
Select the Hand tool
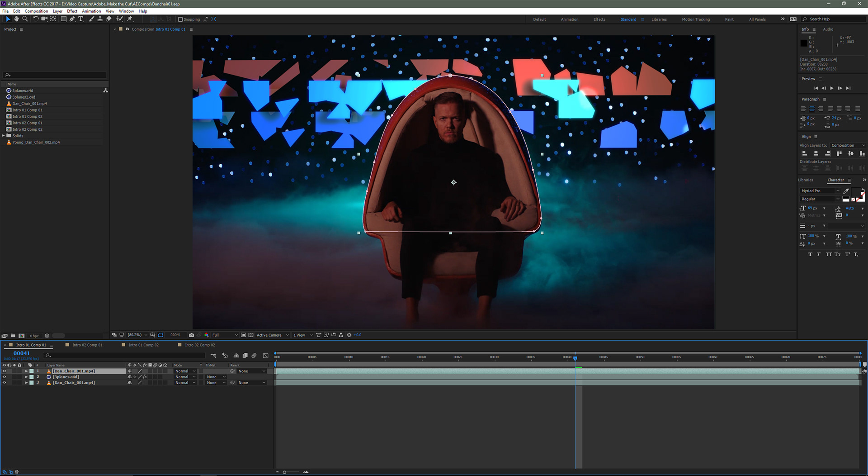click(16, 19)
